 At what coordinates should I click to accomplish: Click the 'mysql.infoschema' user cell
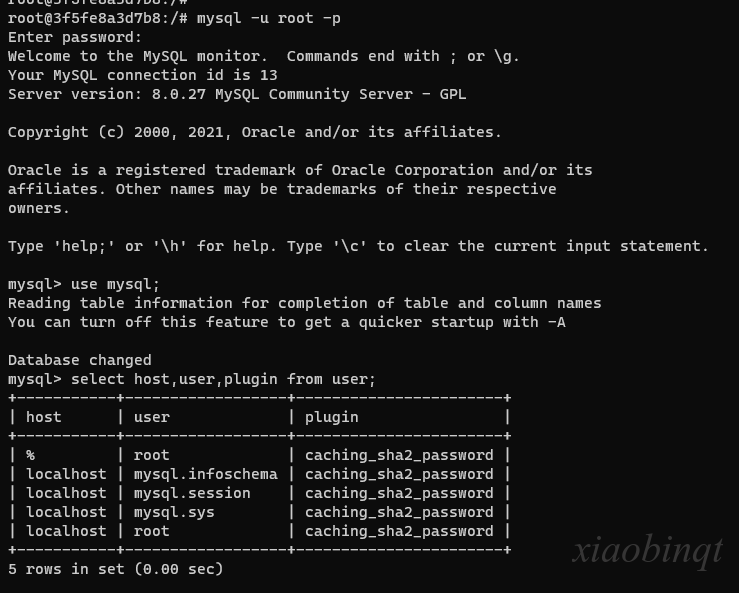click(x=205, y=474)
